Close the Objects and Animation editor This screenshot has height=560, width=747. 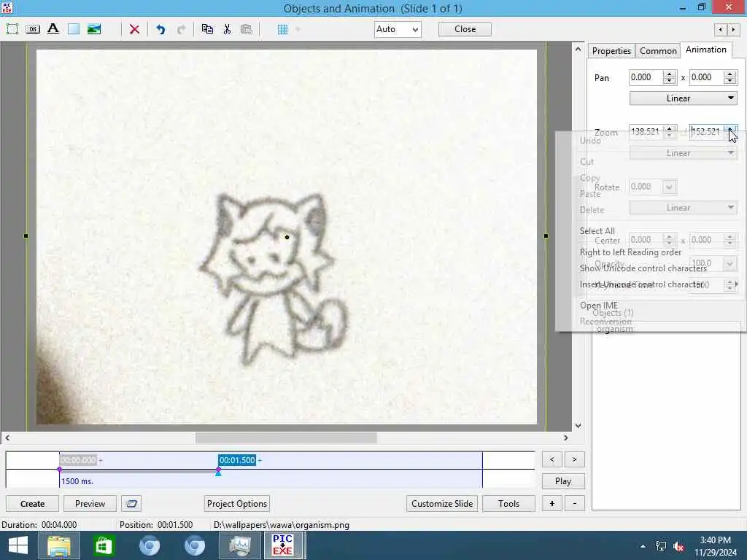[465, 29]
